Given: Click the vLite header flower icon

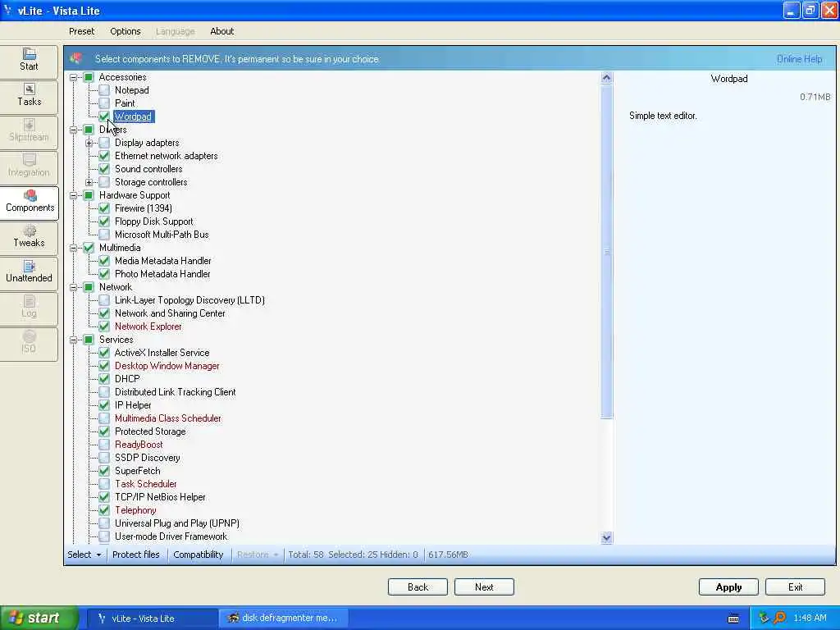Looking at the screenshot, I should (76, 58).
